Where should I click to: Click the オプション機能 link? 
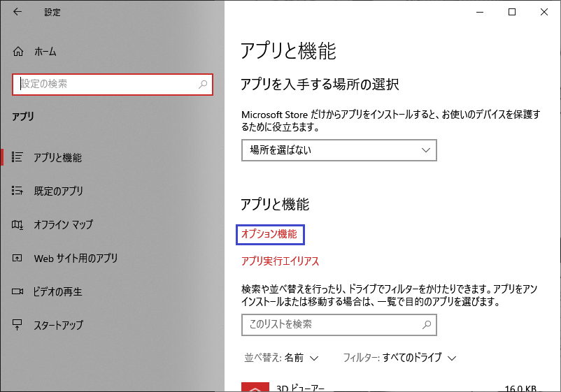tap(269, 234)
